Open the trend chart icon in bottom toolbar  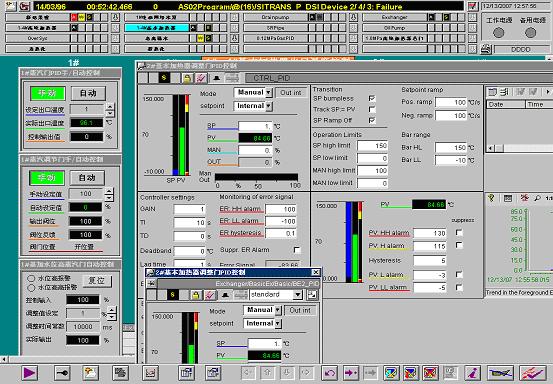(x=150, y=373)
